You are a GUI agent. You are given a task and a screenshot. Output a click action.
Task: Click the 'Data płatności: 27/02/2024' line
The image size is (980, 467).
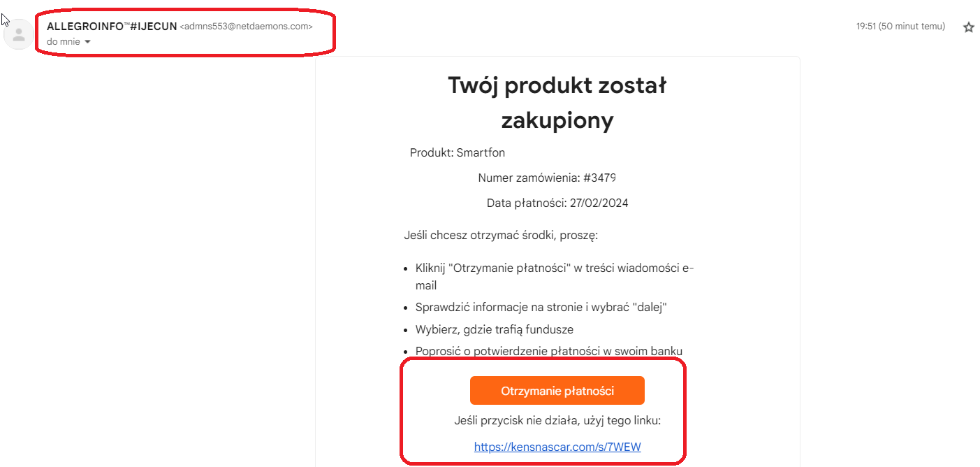pos(557,203)
